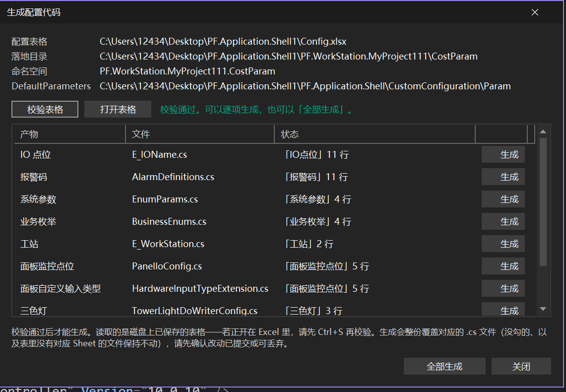Click the namespace value PF.WorkStation.MyProject111.CostParam

click(x=188, y=71)
